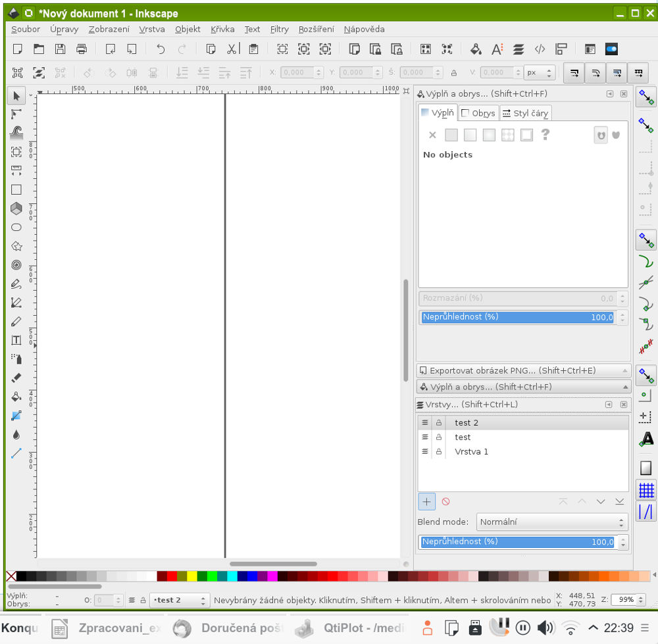The height and width of the screenshot is (644, 658).
Task: Add a new layer with the plus button
Action: (426, 501)
